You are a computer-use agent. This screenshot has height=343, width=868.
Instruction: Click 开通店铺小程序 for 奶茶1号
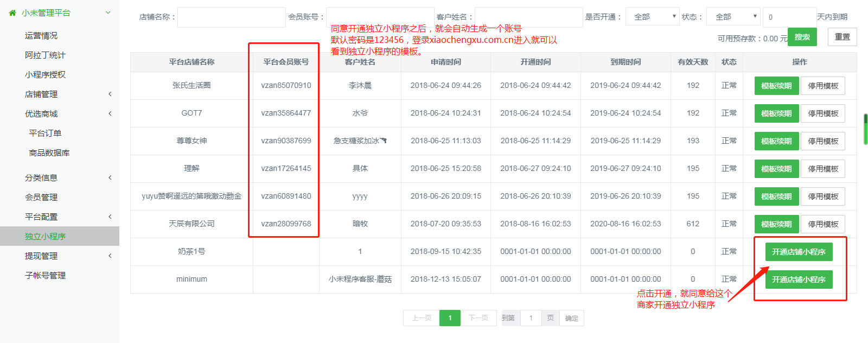point(799,252)
